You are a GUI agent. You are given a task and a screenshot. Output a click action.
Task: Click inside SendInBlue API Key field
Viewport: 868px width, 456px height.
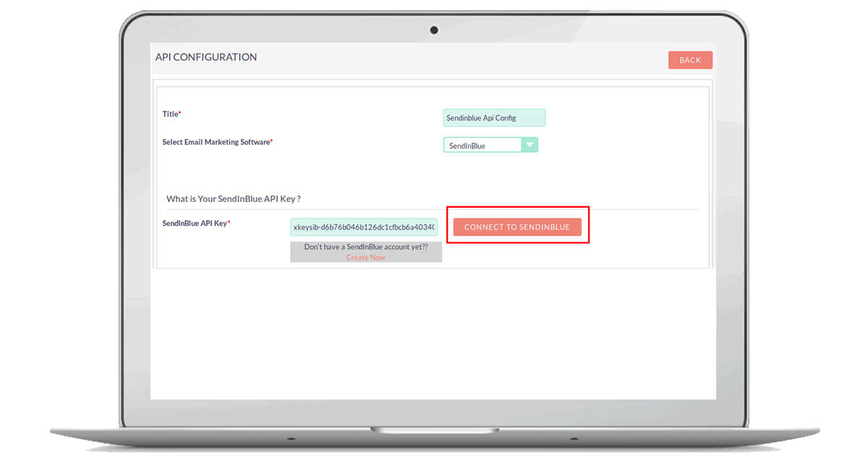click(x=364, y=227)
